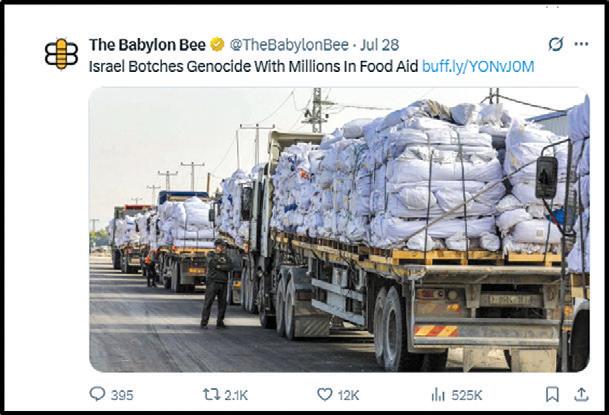Click the 395 replies count

[122, 395]
